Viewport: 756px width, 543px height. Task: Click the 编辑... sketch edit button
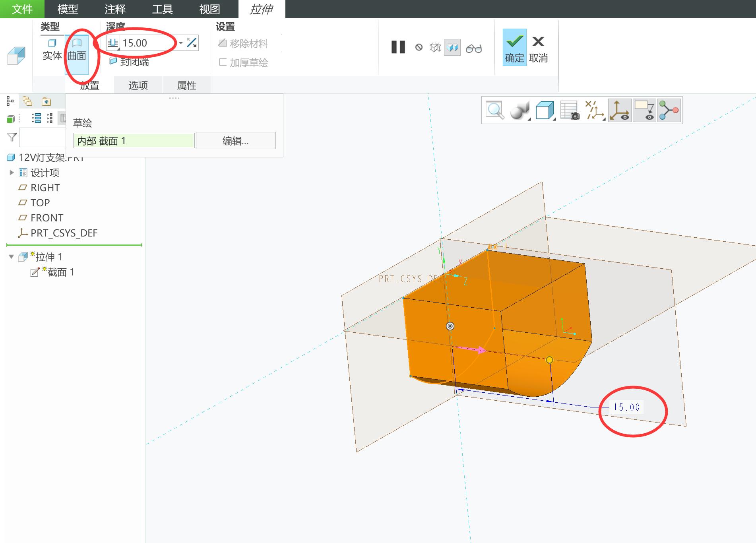pyautogui.click(x=236, y=141)
